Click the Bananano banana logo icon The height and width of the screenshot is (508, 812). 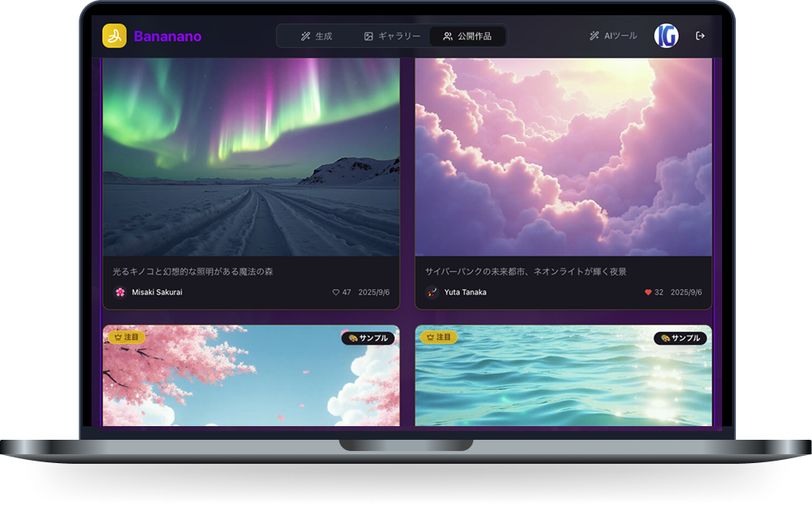[115, 35]
